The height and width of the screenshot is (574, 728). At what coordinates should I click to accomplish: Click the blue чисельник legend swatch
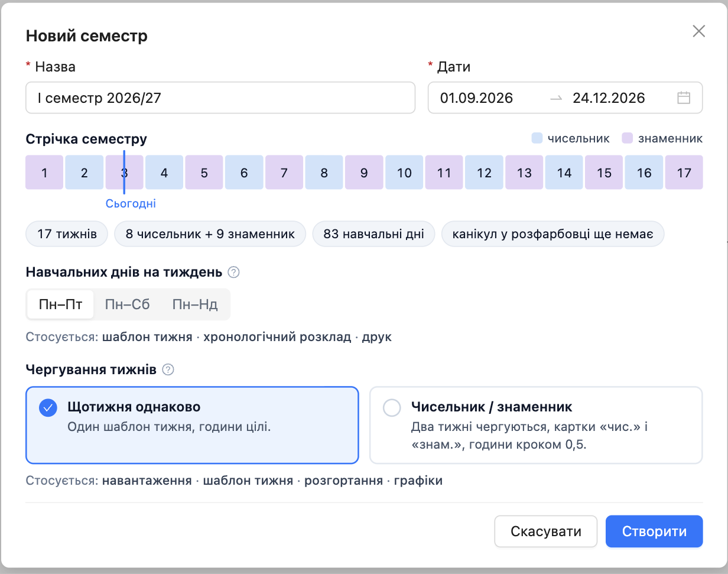537,139
